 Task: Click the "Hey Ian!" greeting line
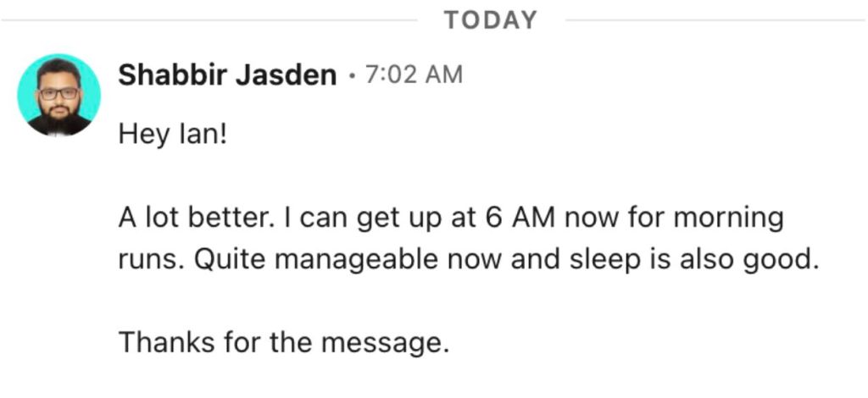point(173,135)
